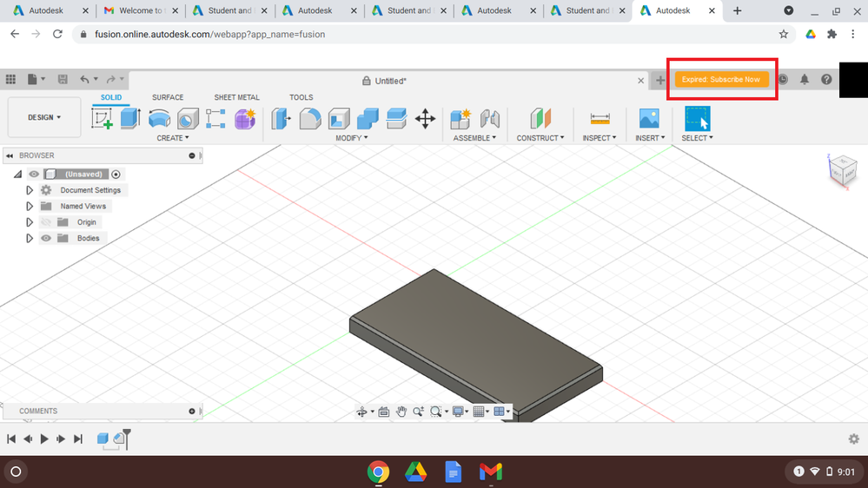Select the Offset Face tool
Screen dimensions: 868x488
[396, 118]
